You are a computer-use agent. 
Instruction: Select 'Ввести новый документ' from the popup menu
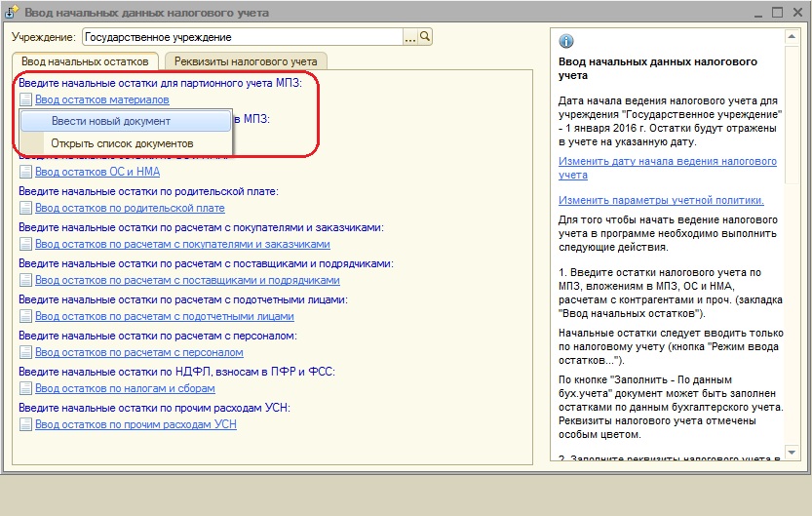click(x=110, y=121)
